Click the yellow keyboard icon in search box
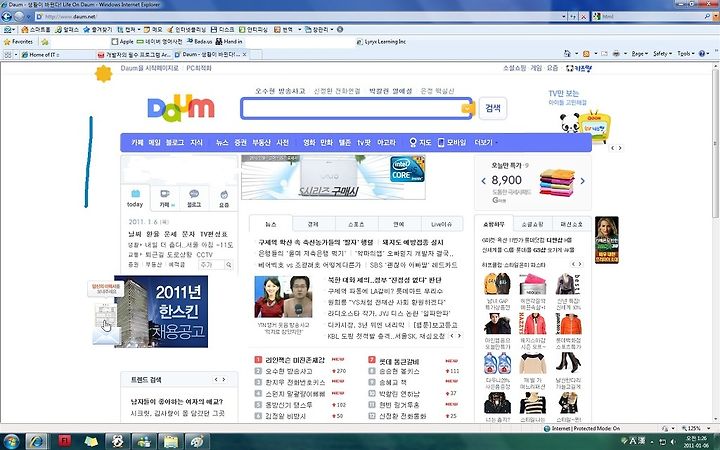720x450 pixels. tap(467, 108)
